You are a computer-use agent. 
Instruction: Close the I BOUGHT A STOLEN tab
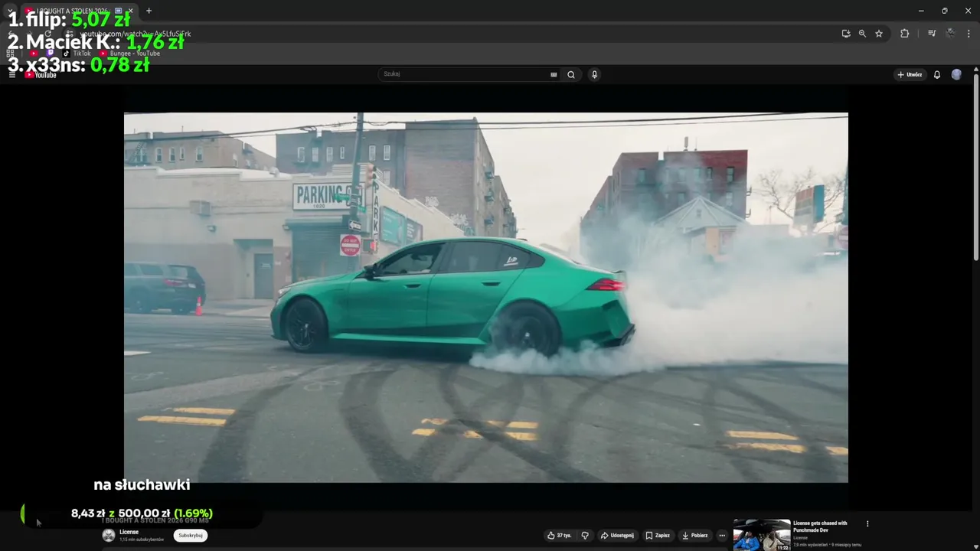(x=130, y=11)
